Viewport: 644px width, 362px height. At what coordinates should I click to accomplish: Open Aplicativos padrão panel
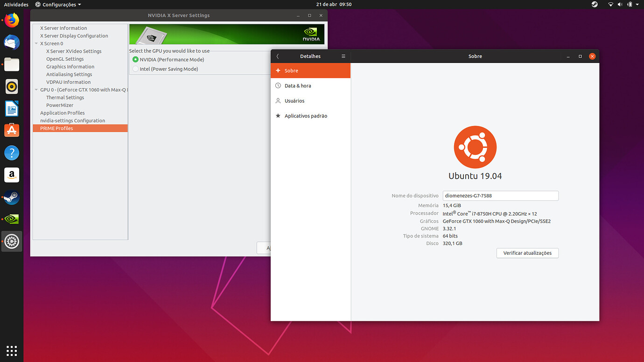click(310, 116)
